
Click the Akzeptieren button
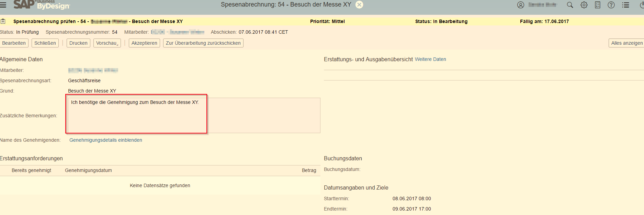[144, 43]
